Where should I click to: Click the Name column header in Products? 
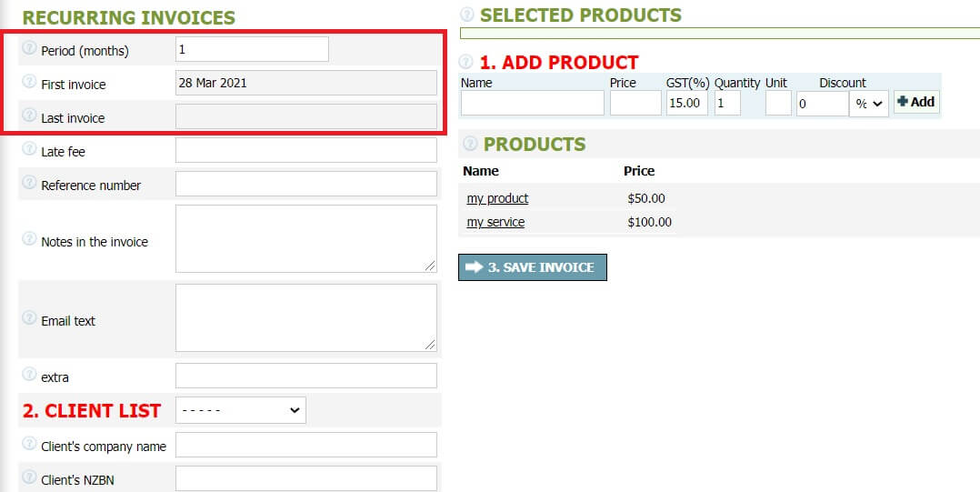481,171
